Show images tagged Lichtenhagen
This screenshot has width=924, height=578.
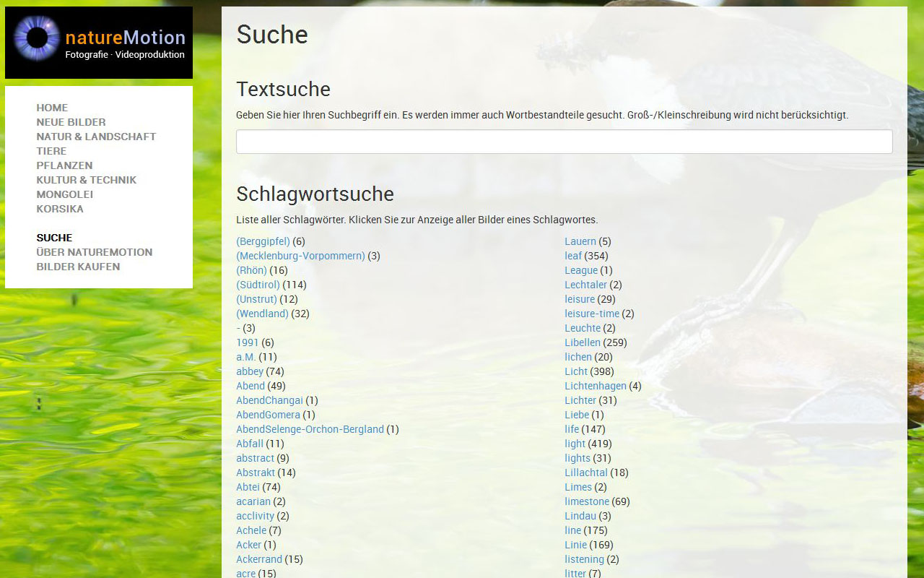point(595,386)
